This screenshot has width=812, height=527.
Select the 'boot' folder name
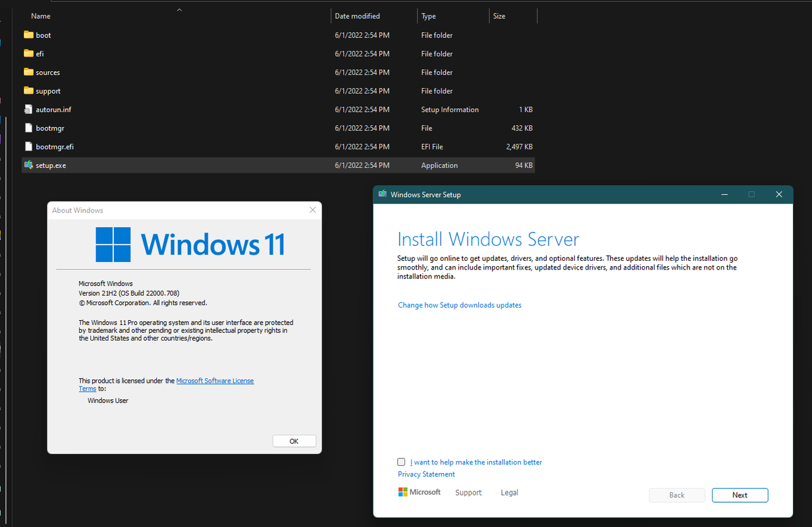tap(43, 35)
